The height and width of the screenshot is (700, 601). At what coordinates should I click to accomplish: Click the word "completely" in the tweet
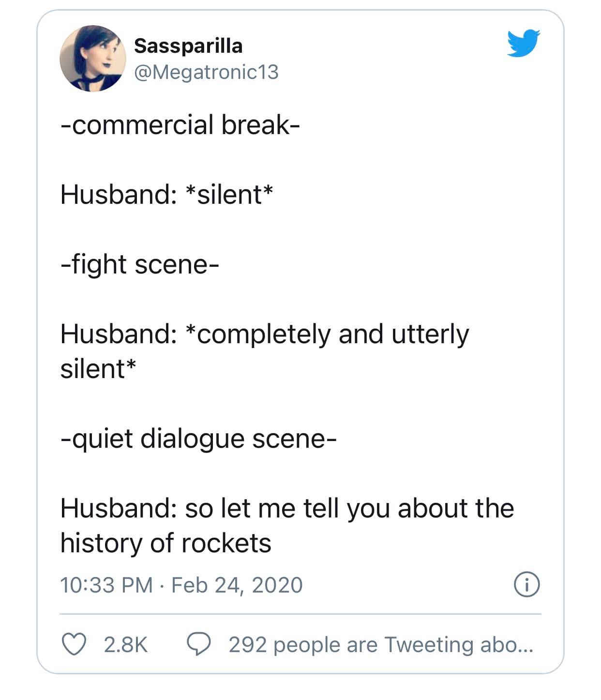coord(264,335)
